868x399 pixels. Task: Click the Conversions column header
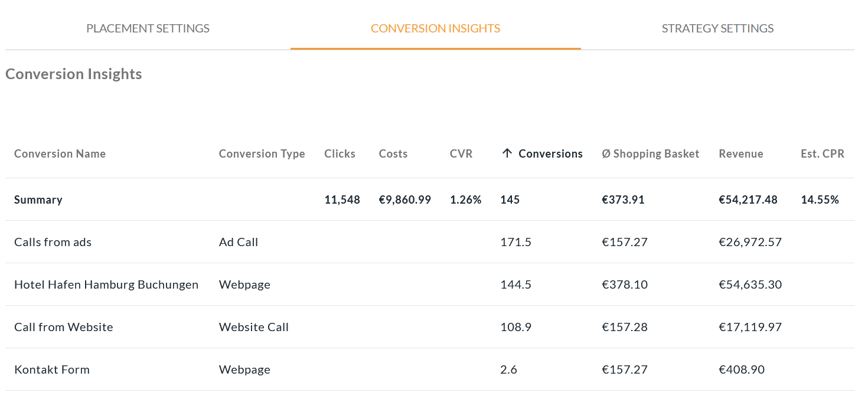(550, 154)
